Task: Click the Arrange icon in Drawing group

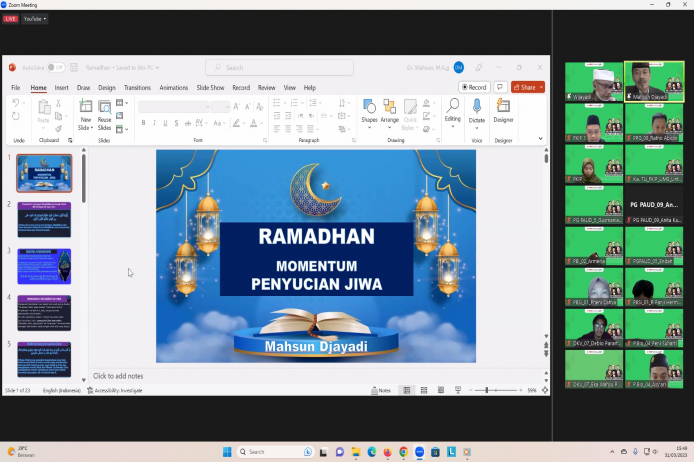Action: click(x=388, y=110)
